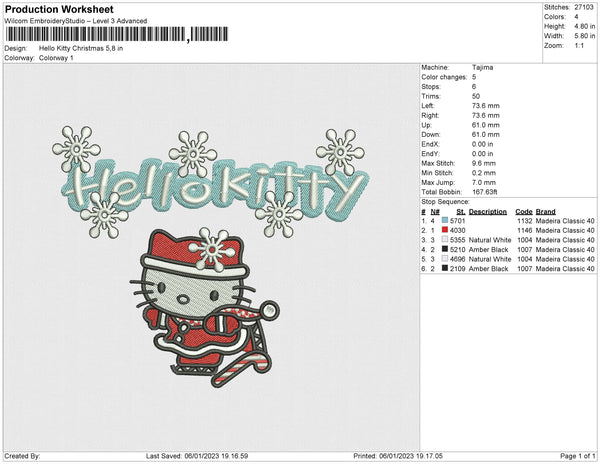Click 'Amber Black' in stop row 4

coord(488,249)
